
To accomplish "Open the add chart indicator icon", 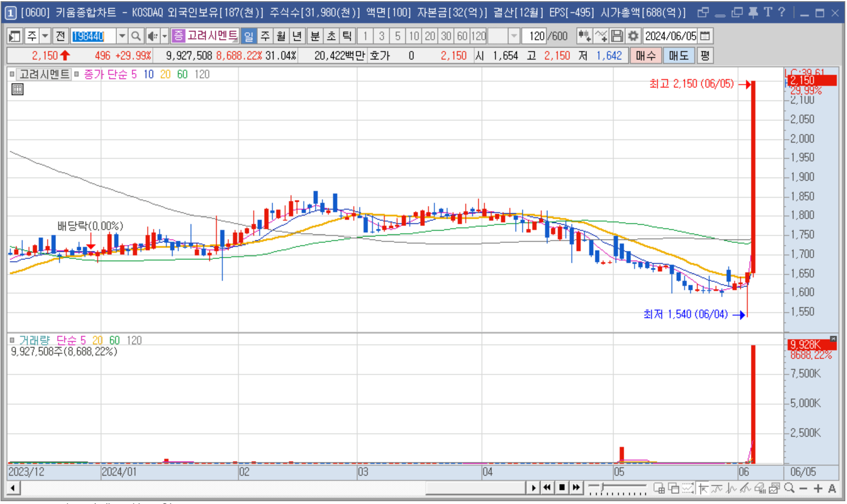I will [584, 36].
